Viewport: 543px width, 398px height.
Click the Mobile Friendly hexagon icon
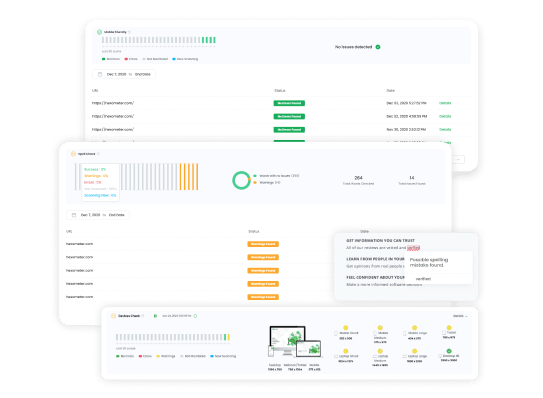coord(99,32)
